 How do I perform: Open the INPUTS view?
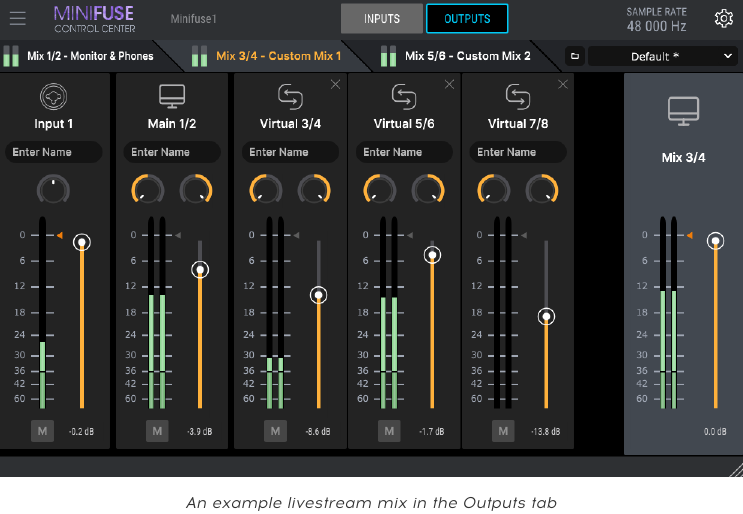[x=382, y=18]
